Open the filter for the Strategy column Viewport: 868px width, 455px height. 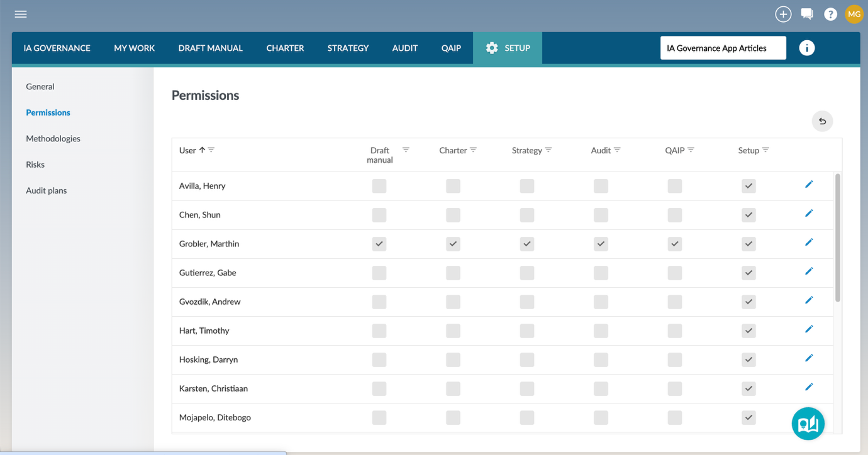[x=548, y=150]
